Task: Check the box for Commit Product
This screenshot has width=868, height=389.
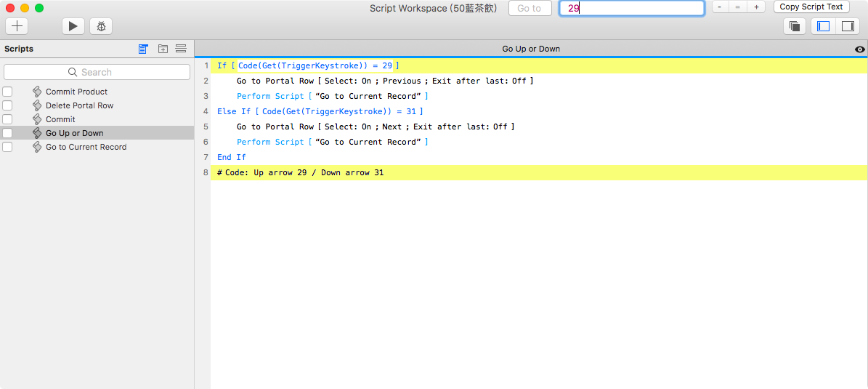Action: click(x=7, y=92)
